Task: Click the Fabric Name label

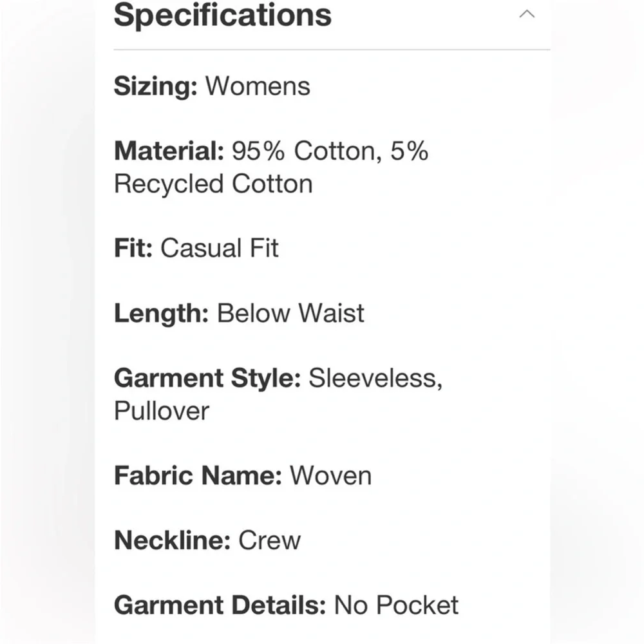Action: (198, 476)
